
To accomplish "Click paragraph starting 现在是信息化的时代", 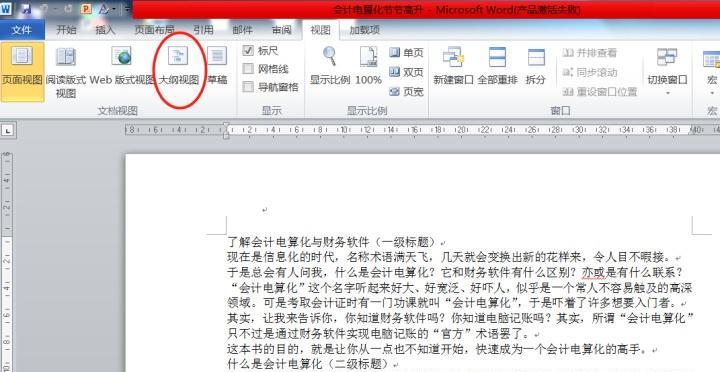I will tap(451, 257).
